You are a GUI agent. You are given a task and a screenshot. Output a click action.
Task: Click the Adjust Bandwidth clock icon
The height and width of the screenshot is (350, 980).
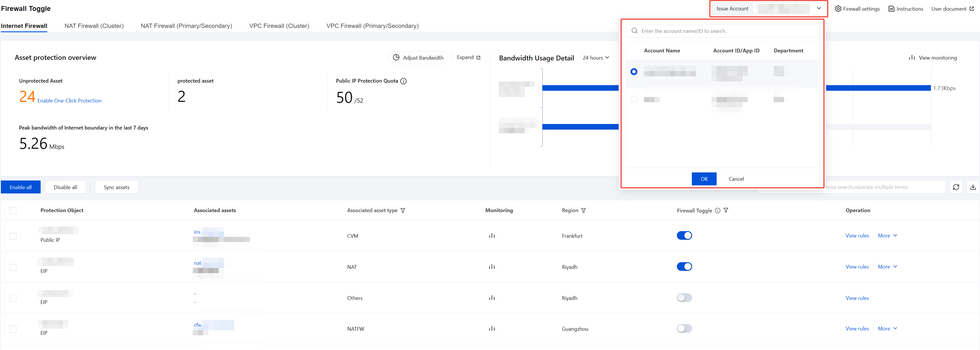point(396,57)
